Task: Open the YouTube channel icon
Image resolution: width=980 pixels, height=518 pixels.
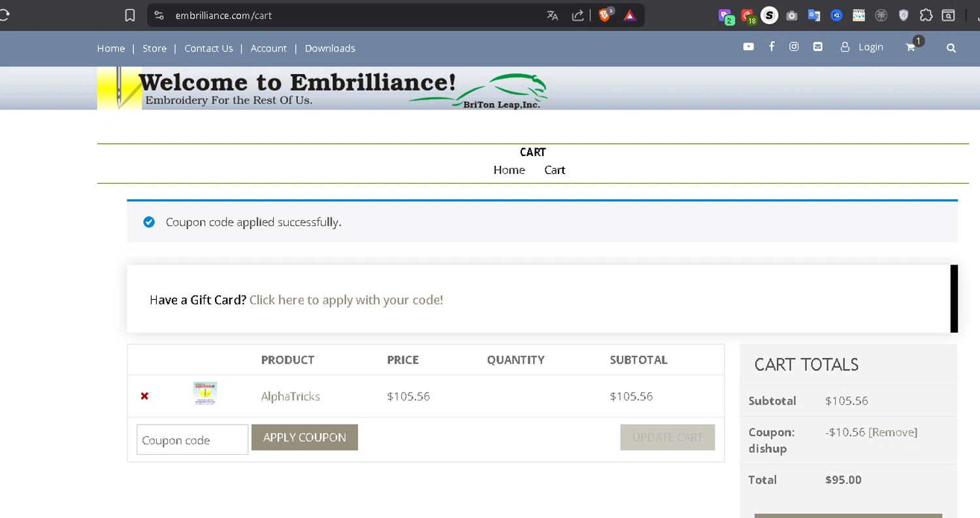Action: [749, 46]
